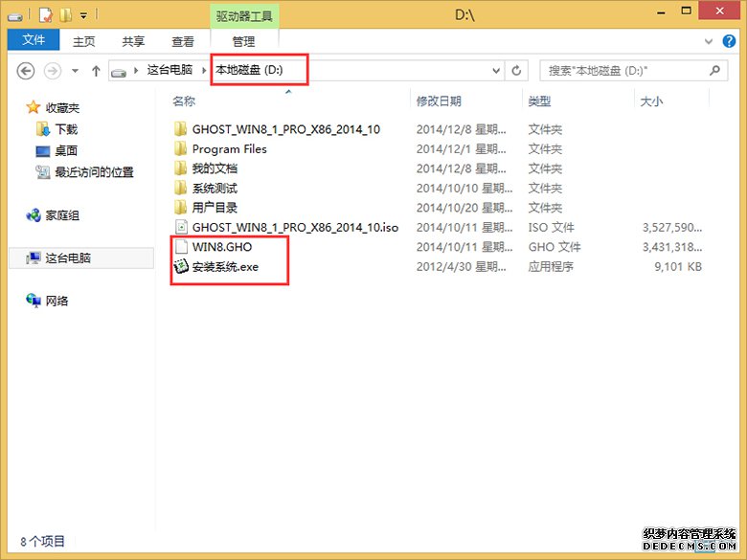Expand the ribbon with the chevron
This screenshot has width=747, height=560.
pyautogui.click(x=709, y=41)
